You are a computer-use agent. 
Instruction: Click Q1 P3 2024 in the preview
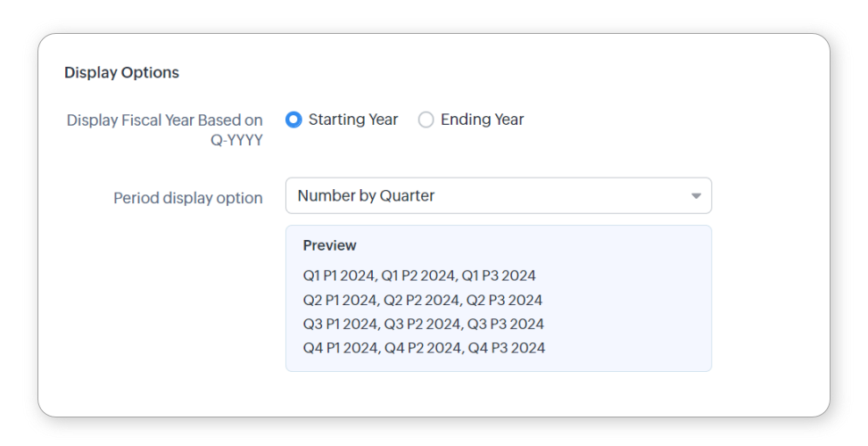click(x=499, y=276)
